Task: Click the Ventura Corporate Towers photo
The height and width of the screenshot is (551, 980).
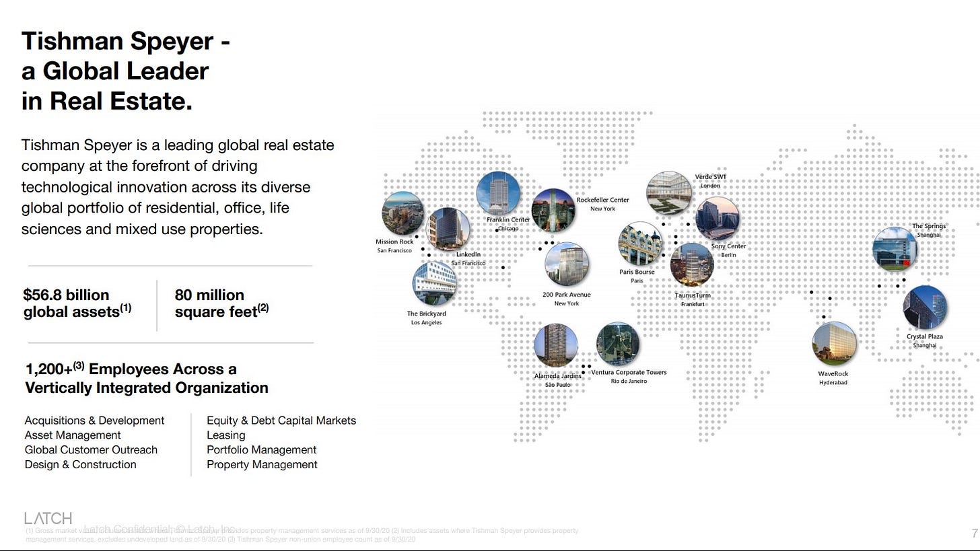Action: coord(617,344)
